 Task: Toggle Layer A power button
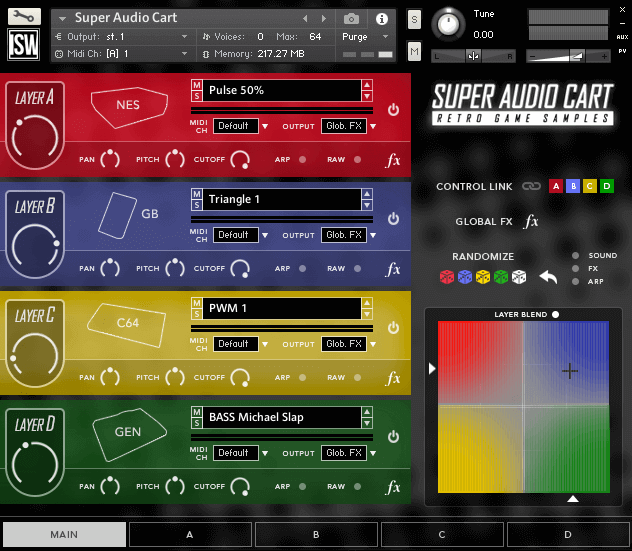[393, 110]
